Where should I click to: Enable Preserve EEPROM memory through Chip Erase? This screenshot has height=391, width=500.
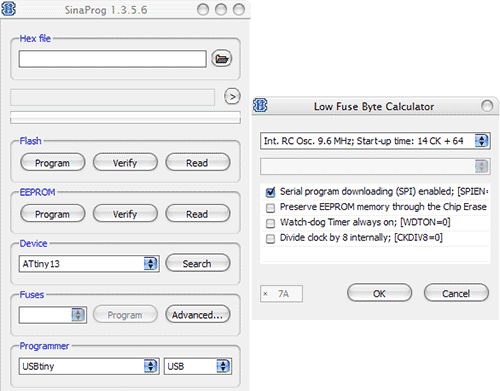coord(270,208)
